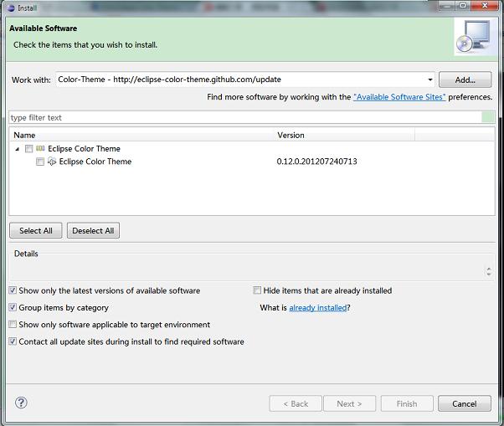The height and width of the screenshot is (426, 504).
Task: Open the Work with site dropdown
Action: tap(430, 80)
